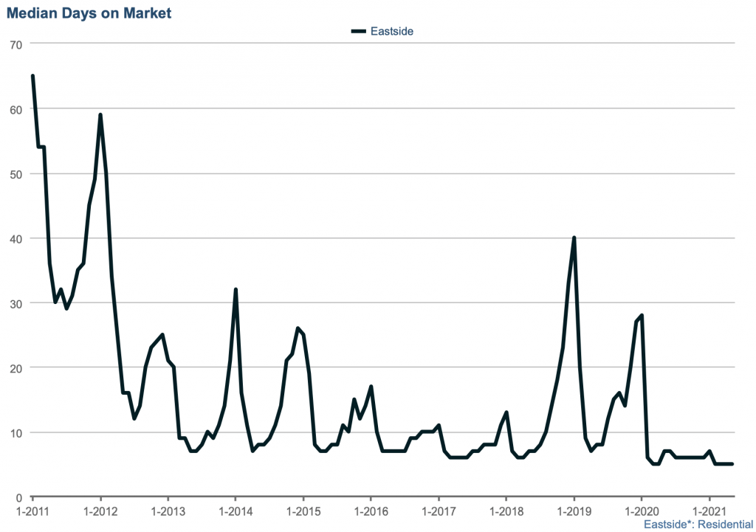Pick the 1-2016 x-axis label
This screenshot has width=756, height=532.
click(371, 511)
